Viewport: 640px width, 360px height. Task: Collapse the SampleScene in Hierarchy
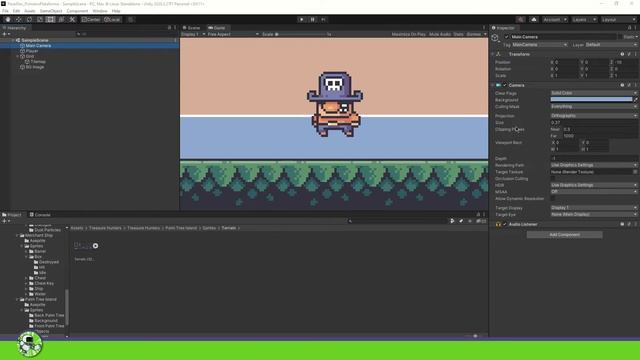click(x=13, y=40)
